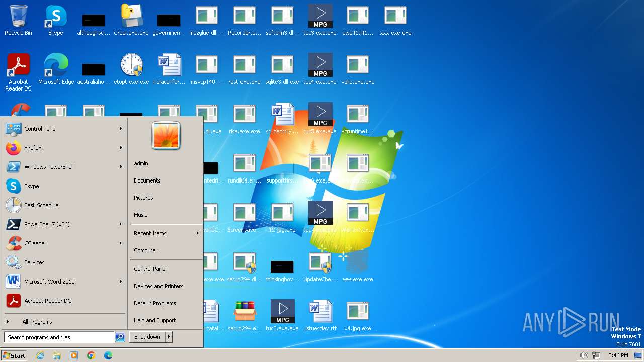Select softokn3.dll desktop file icon
Viewport: 644px width, 362px height.
pos(282,20)
